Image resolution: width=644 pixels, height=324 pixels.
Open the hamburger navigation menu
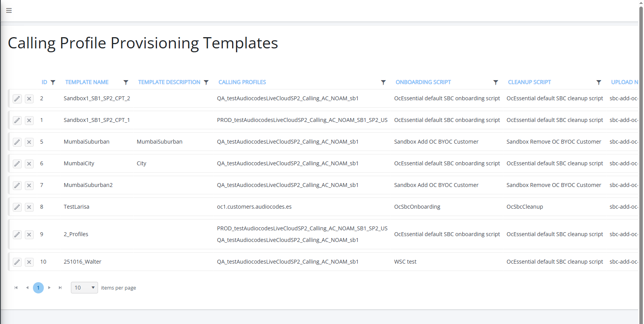click(9, 10)
